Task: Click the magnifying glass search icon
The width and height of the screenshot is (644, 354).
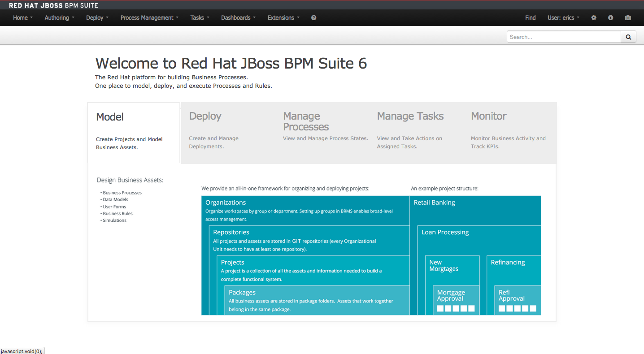Action: tap(628, 36)
